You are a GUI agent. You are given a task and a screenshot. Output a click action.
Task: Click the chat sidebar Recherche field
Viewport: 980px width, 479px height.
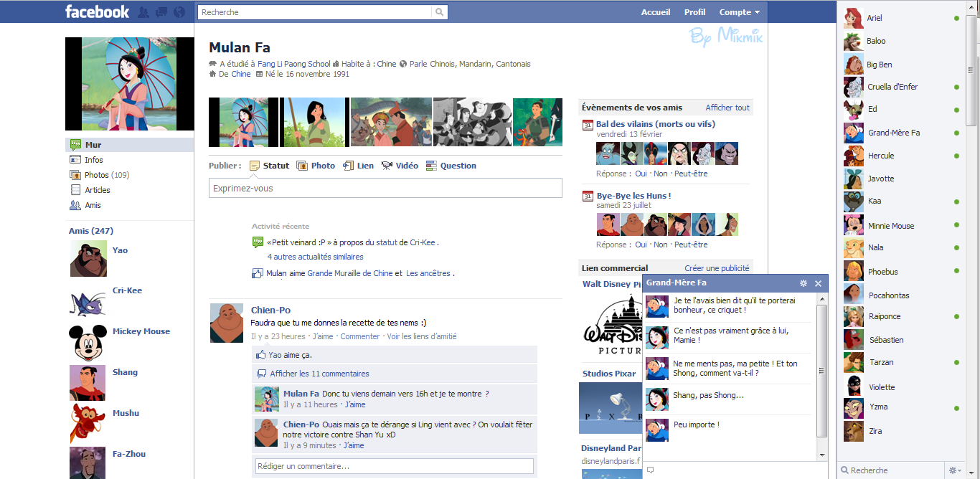pyautogui.click(x=892, y=470)
